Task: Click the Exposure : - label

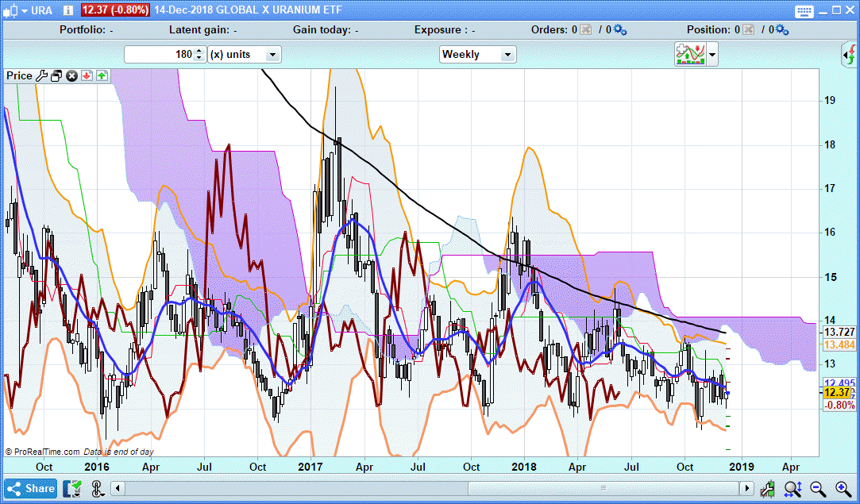Action: point(445,29)
